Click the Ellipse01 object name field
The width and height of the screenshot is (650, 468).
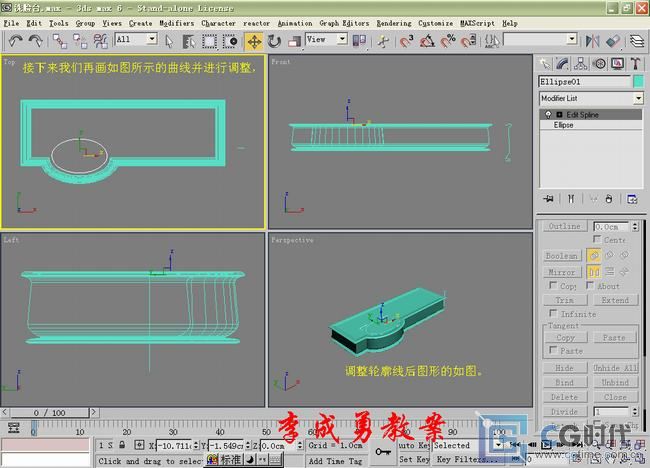point(584,82)
